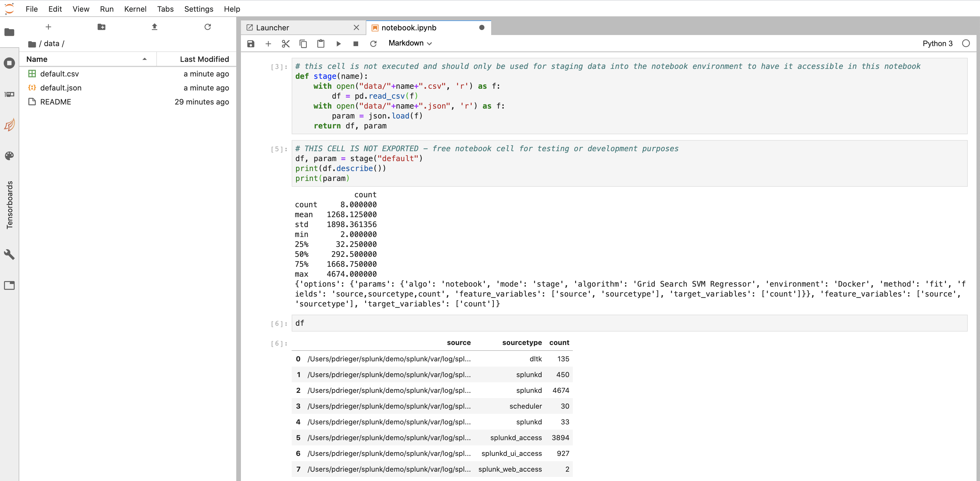980x481 pixels.
Task: Click the kernel status circle indicator
Action: [x=966, y=43]
